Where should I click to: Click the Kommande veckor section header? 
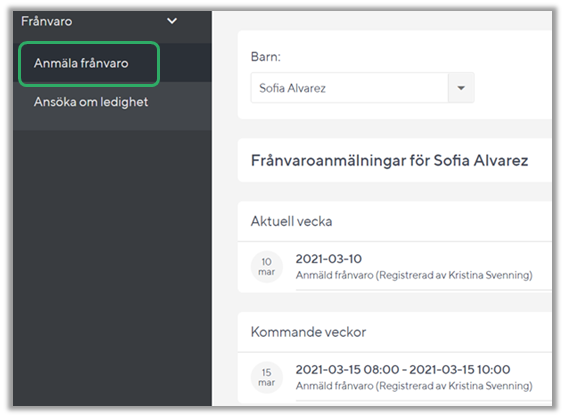click(308, 332)
